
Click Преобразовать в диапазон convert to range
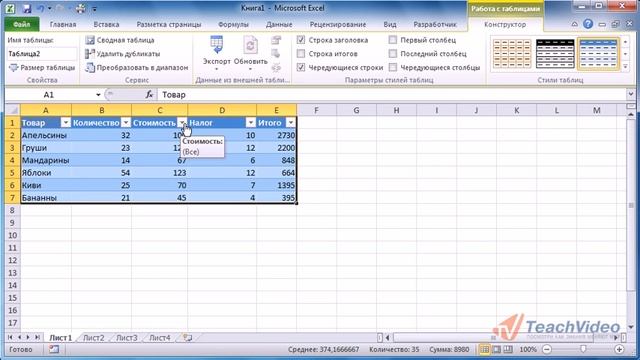tap(137, 67)
